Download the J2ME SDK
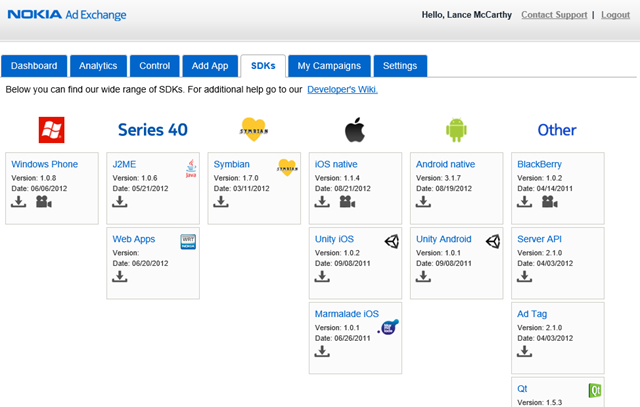The width and height of the screenshot is (640, 407). click(x=120, y=202)
